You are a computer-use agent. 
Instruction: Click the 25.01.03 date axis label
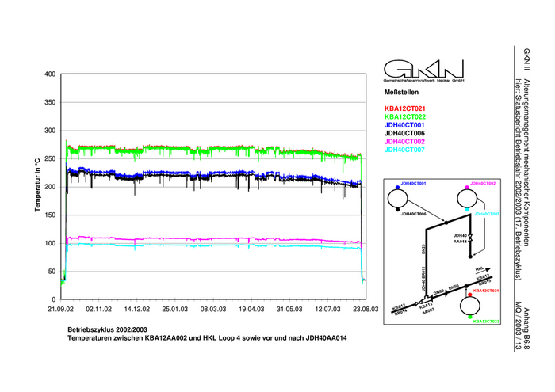174,311
